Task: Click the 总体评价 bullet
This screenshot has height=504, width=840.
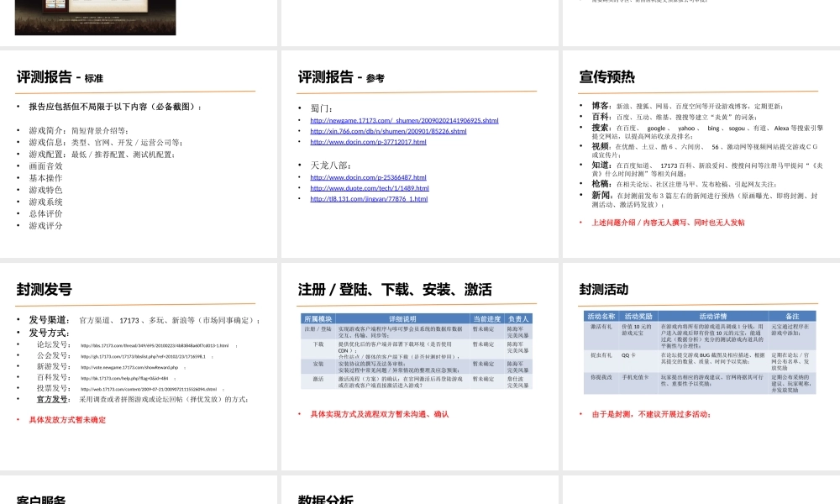Action: [x=45, y=213]
